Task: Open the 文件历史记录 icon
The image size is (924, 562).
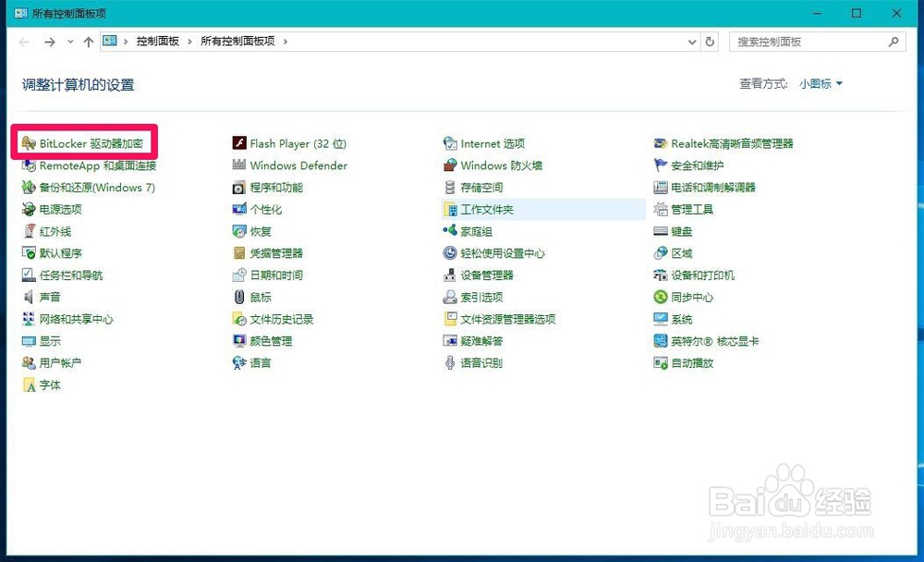Action: 239,319
